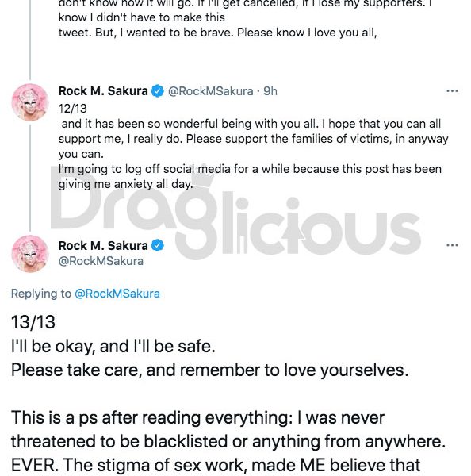The width and height of the screenshot is (471, 476).
Task: Click the paragraph beginning 'This is a ps'
Action: pos(228,441)
